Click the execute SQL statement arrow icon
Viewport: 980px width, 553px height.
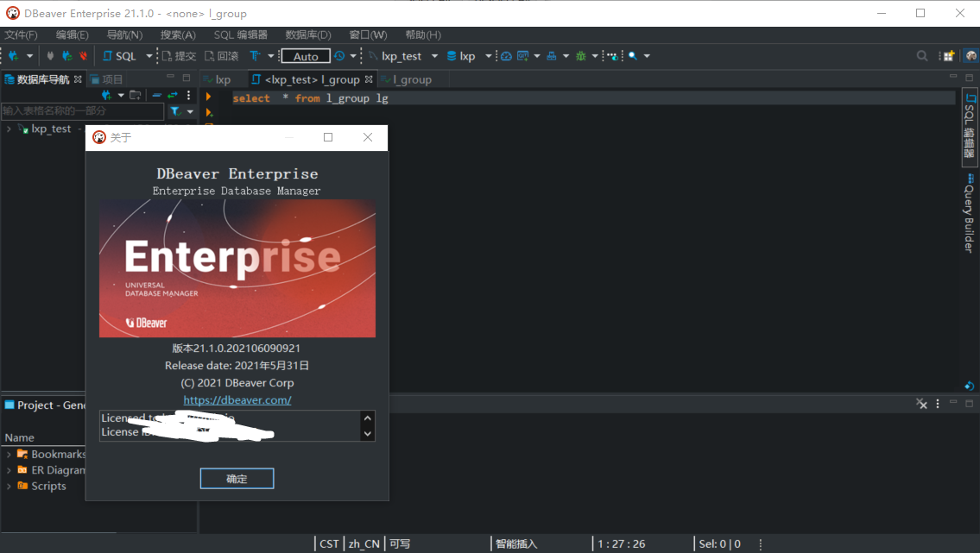click(209, 97)
